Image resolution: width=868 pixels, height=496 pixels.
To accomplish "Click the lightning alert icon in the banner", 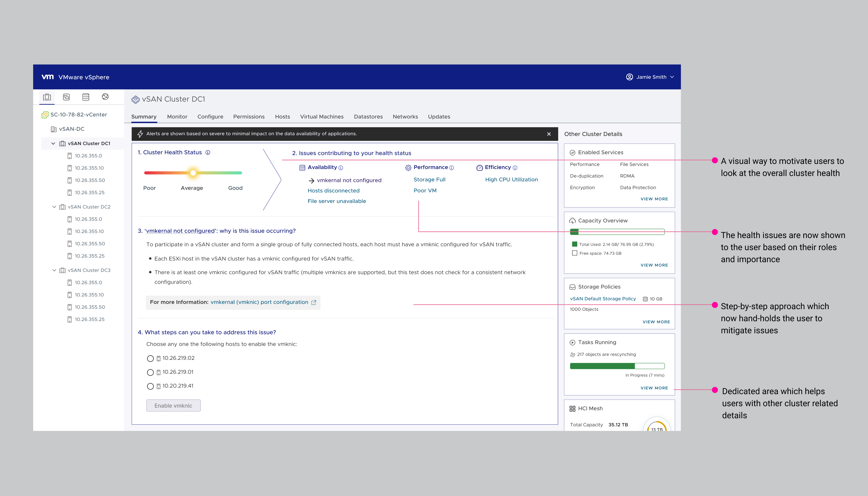I will tap(140, 134).
